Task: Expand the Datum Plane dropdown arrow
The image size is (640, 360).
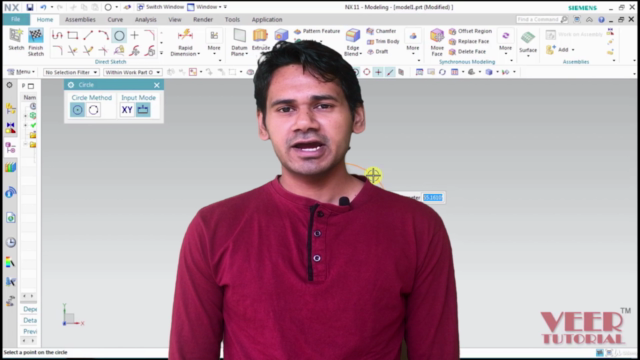Action: pos(247,54)
